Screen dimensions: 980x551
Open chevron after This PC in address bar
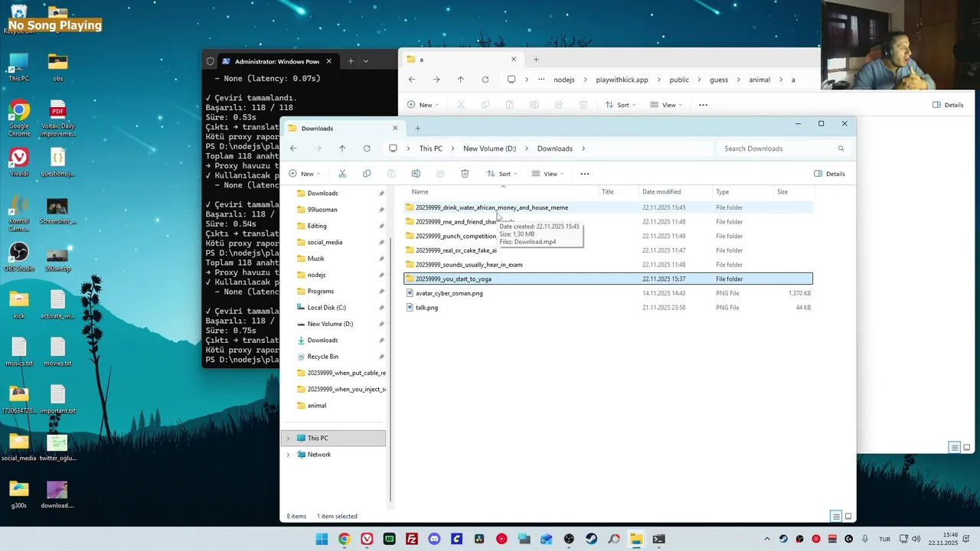tap(452, 148)
